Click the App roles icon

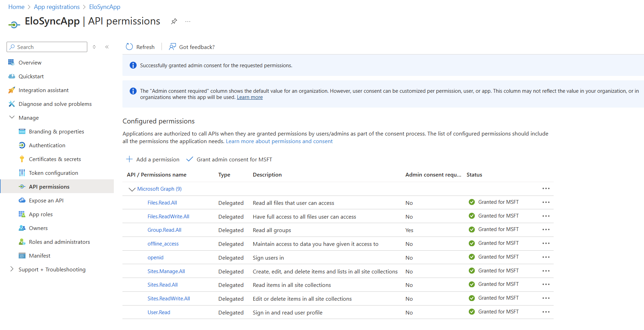pos(22,214)
